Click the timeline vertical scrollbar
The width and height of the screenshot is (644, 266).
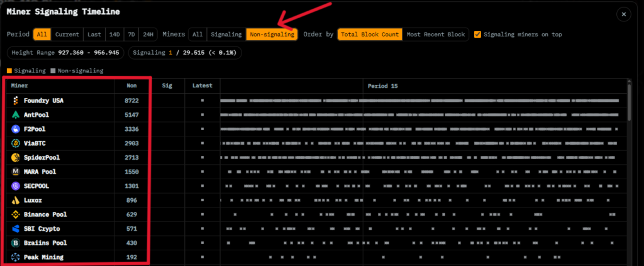[630, 103]
